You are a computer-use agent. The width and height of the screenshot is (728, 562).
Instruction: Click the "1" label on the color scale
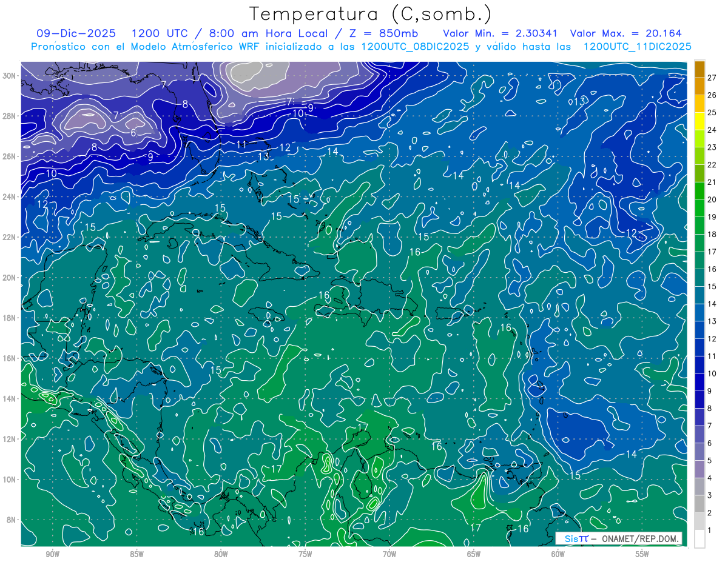point(710,531)
